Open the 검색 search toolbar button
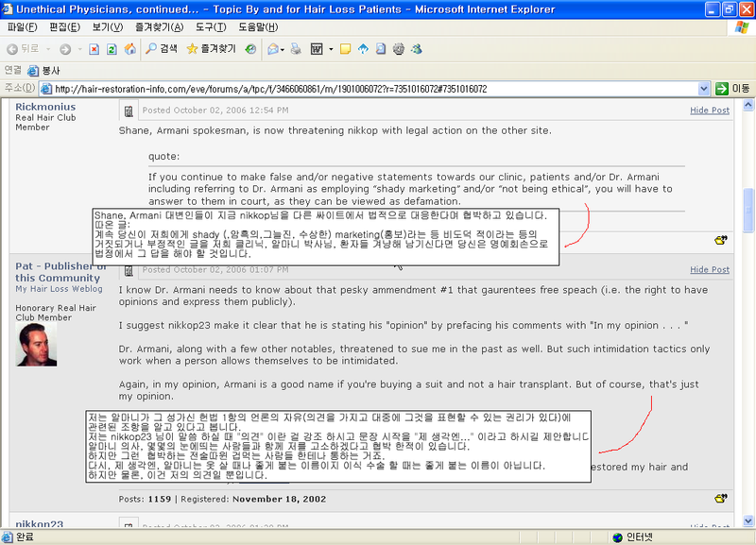 pos(162,49)
